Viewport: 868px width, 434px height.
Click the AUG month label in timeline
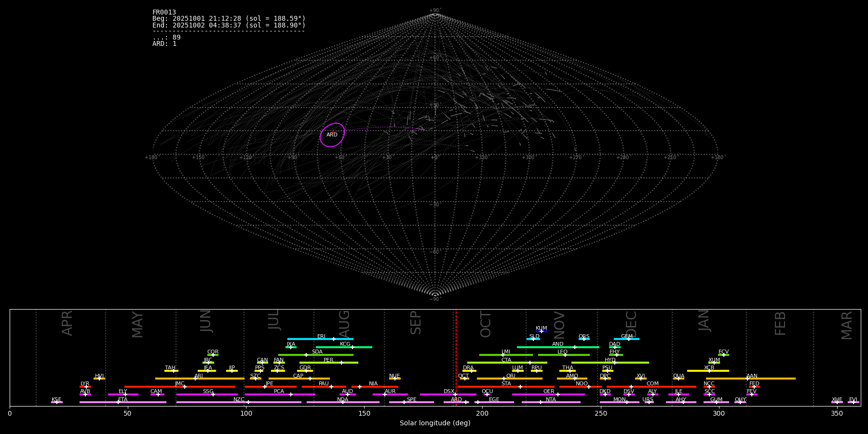point(344,324)
